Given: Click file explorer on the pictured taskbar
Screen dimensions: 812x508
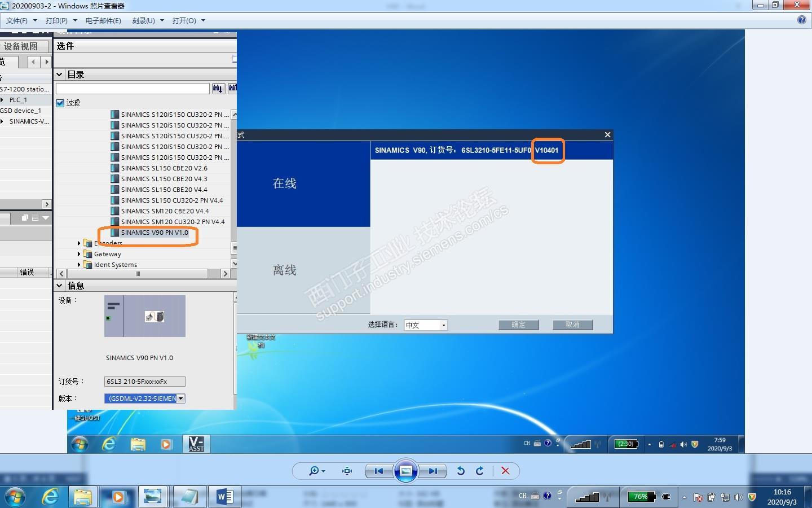Looking at the screenshot, I should [x=138, y=444].
